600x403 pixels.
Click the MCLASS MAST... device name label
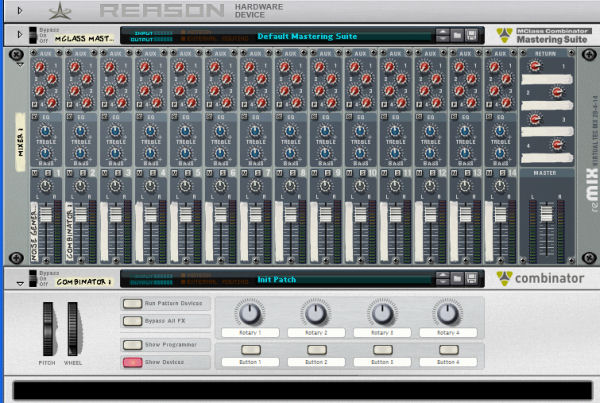tap(84, 38)
